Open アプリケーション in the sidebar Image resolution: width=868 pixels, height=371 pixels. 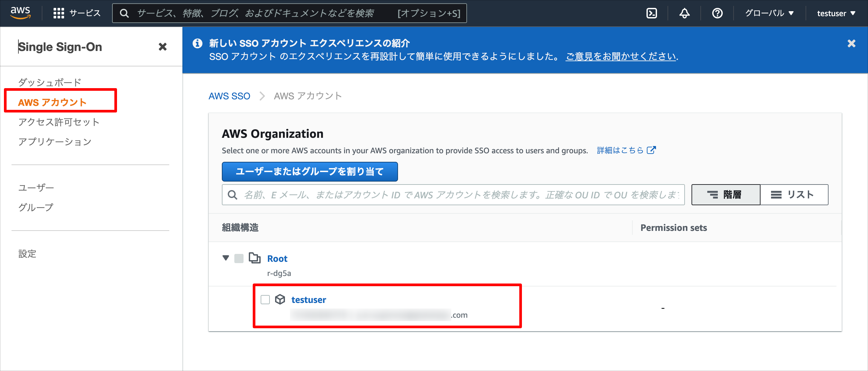point(55,142)
